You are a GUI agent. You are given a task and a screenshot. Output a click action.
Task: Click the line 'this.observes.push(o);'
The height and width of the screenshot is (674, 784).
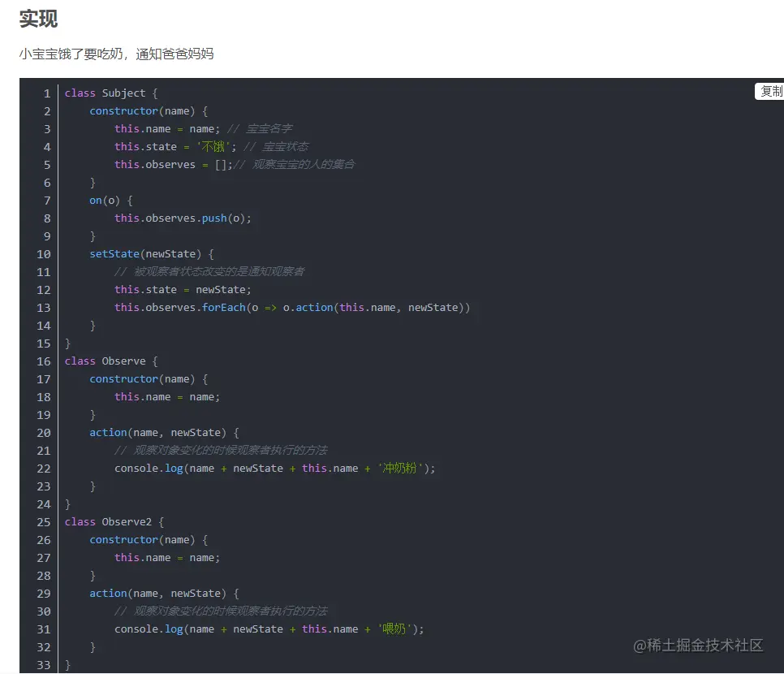tap(183, 218)
